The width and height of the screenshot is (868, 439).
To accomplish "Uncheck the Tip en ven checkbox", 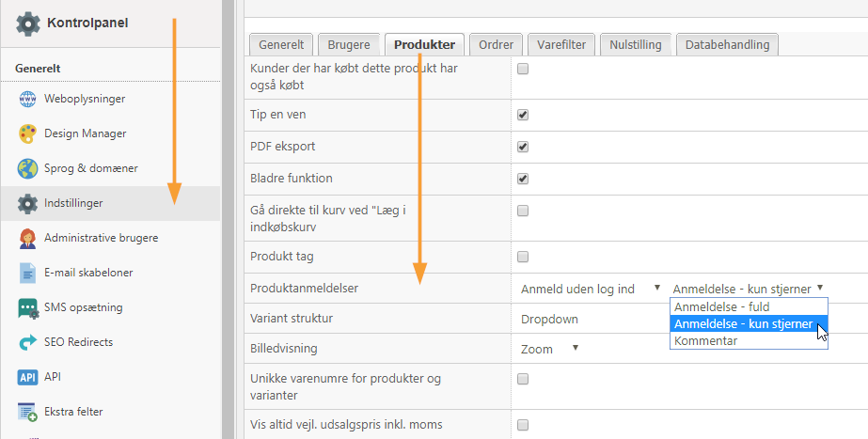I will pos(523,115).
